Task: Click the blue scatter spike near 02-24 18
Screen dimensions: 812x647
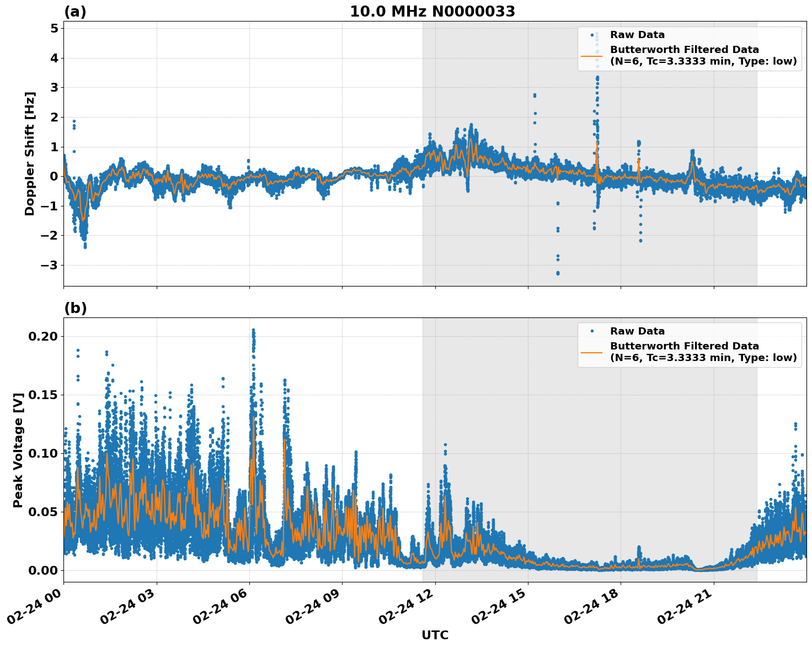Action: pos(597,110)
